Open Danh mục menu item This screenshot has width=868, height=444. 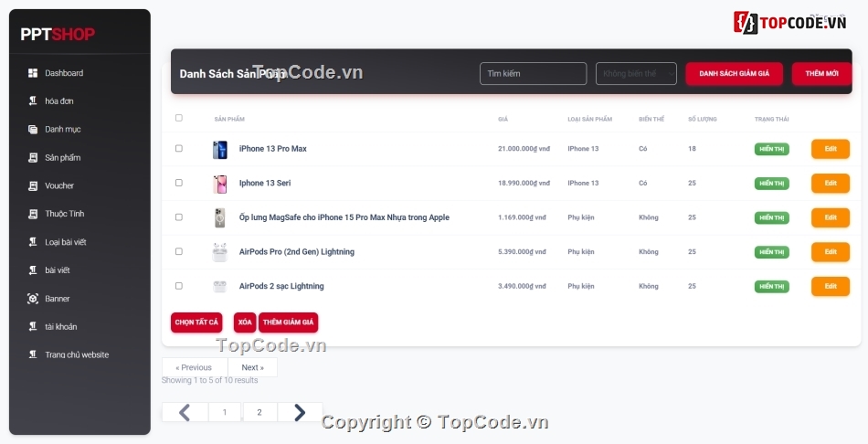coord(62,130)
